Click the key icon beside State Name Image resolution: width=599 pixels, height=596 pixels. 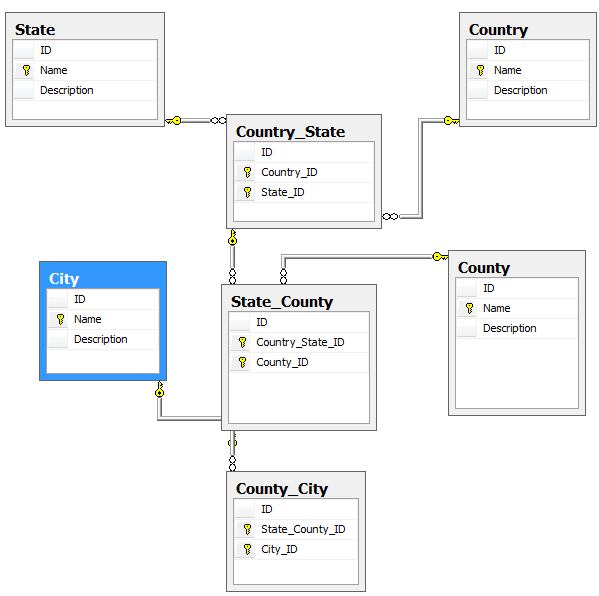pyautogui.click(x=26, y=70)
